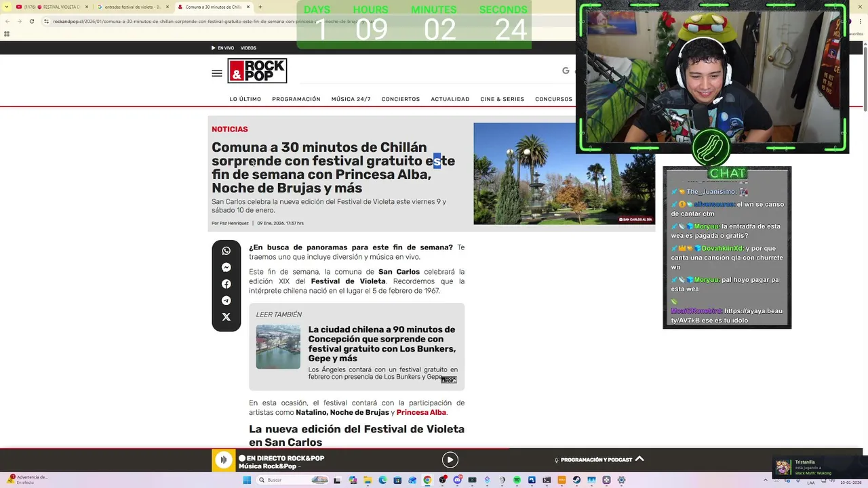The image size is (868, 488).
Task: Open the Princesa Alba link
Action: (421, 413)
